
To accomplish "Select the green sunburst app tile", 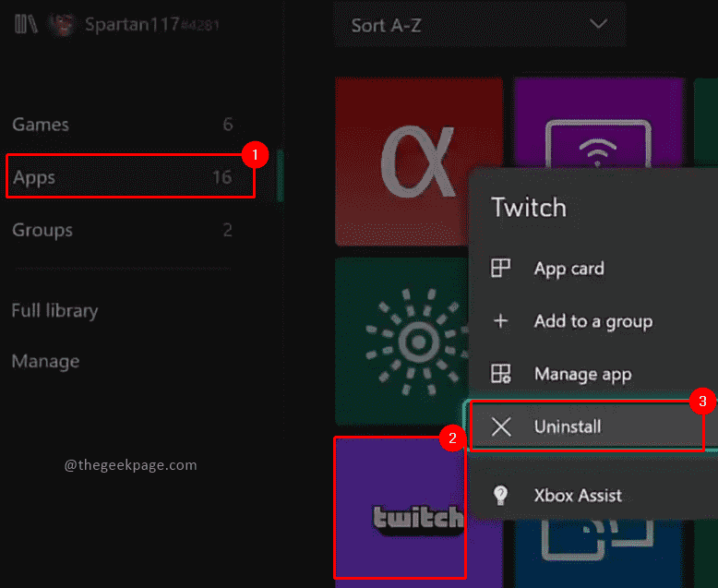I will point(402,342).
